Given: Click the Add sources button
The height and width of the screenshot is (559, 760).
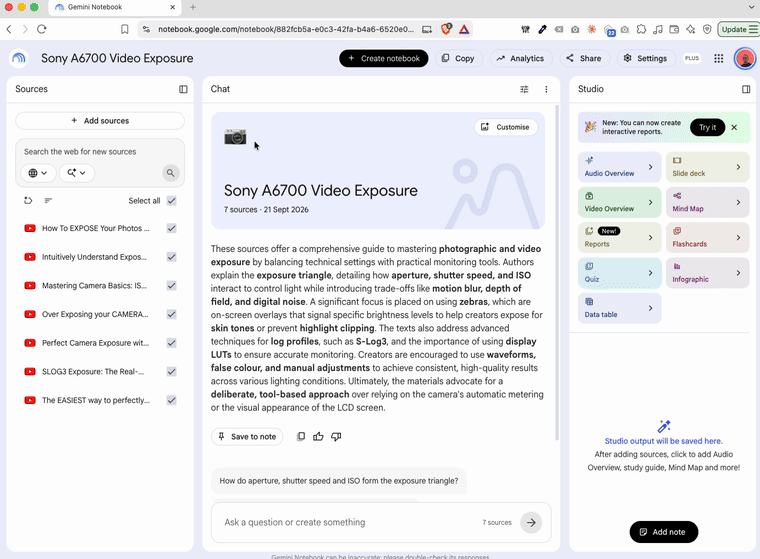Looking at the screenshot, I should (x=100, y=121).
